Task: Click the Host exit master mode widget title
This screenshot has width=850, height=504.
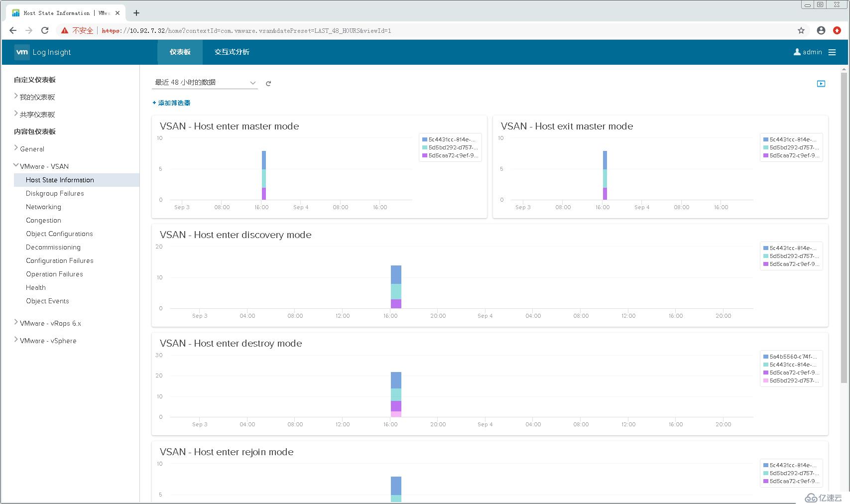Action: pos(567,126)
